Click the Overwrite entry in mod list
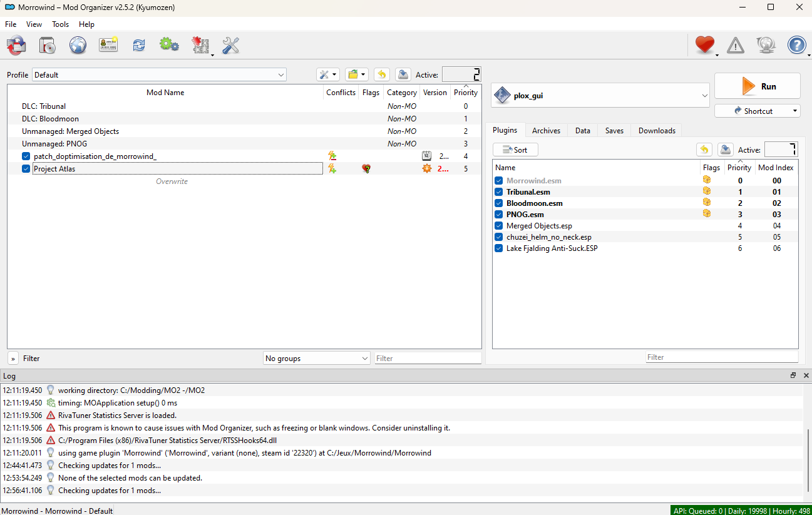 coord(172,181)
